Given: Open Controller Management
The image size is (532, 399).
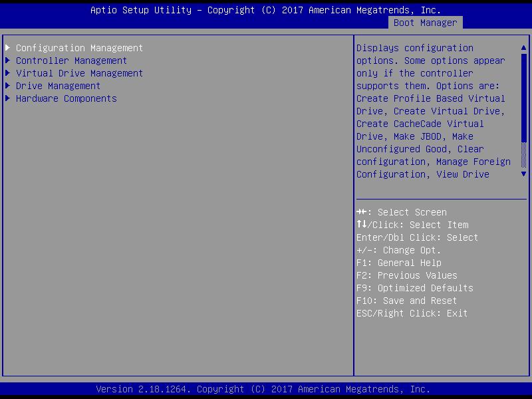Looking at the screenshot, I should point(72,61).
